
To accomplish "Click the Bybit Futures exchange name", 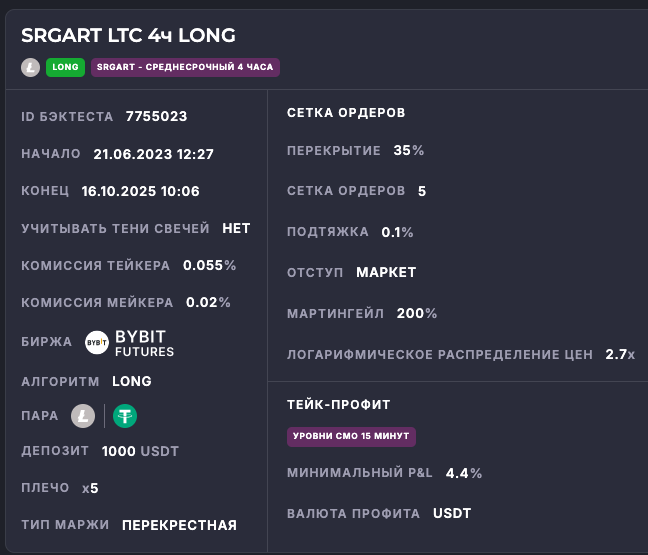I will [145, 343].
